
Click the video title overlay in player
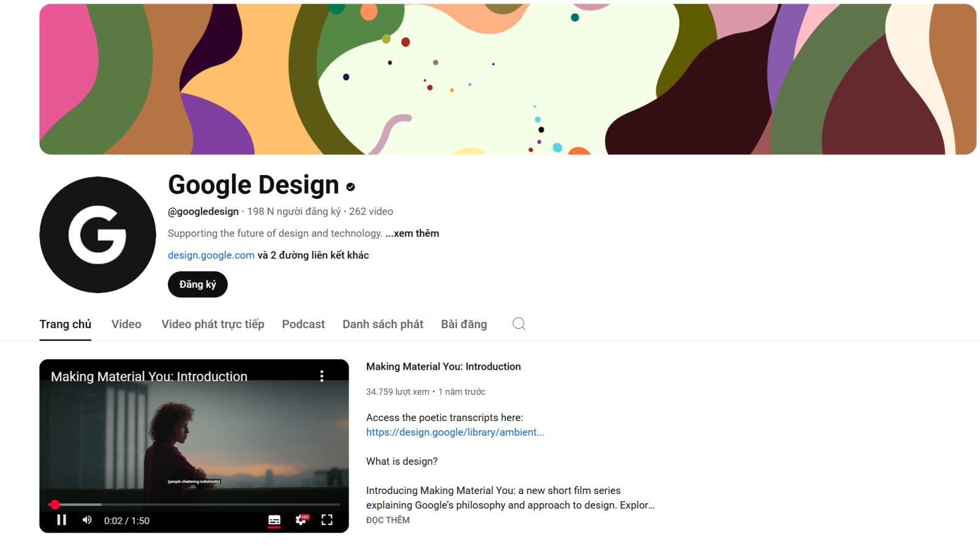pos(149,376)
